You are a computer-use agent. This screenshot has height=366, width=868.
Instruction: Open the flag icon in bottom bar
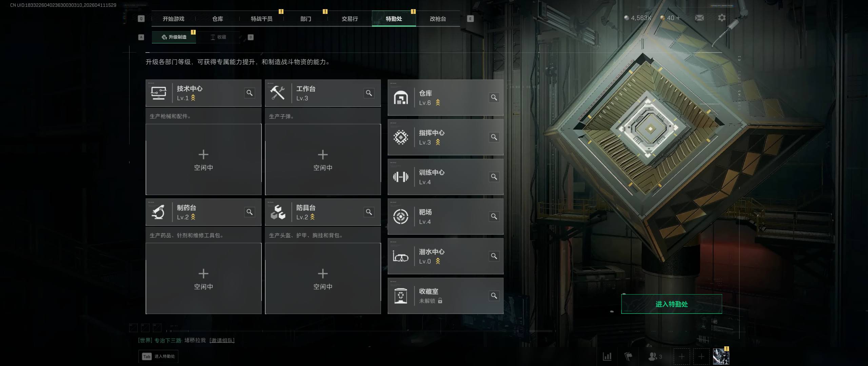coord(629,357)
